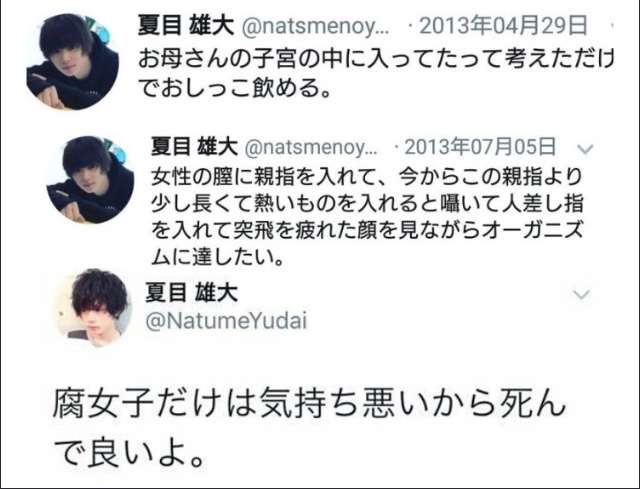
Task: Expand the chevron menu on the @NatumeYudai tweet
Action: click(582, 294)
